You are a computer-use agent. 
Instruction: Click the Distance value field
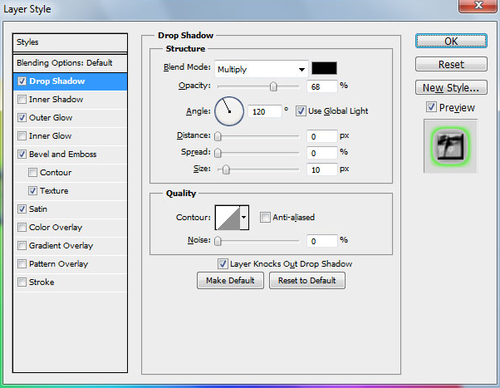(x=322, y=136)
